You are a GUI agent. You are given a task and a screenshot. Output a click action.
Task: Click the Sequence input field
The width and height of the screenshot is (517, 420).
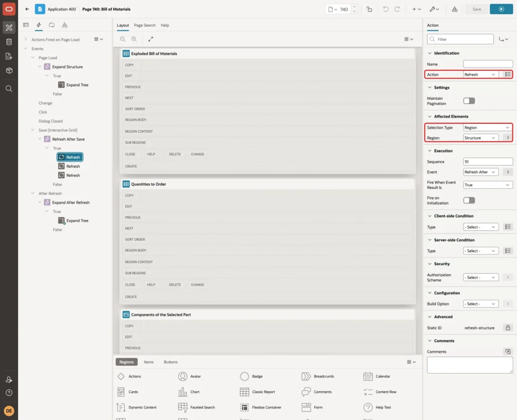pyautogui.click(x=488, y=162)
